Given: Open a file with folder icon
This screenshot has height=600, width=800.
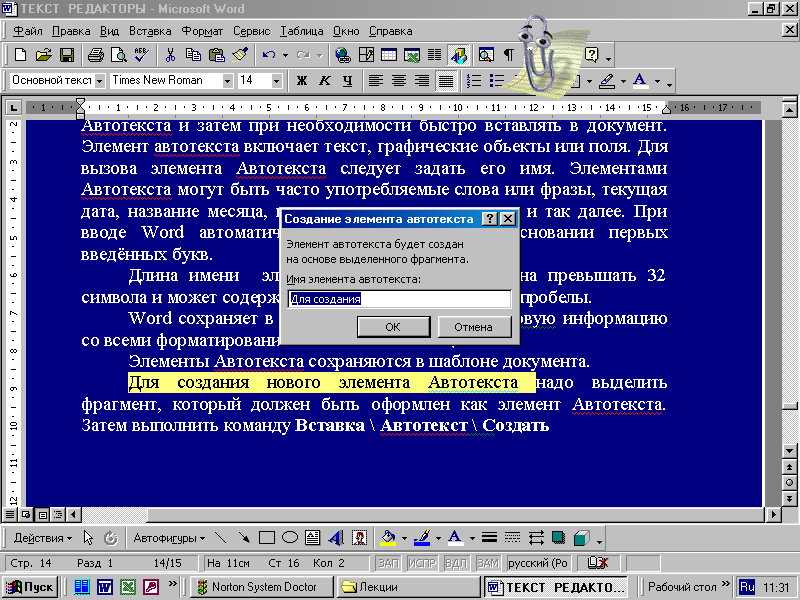Looking at the screenshot, I should (44, 55).
